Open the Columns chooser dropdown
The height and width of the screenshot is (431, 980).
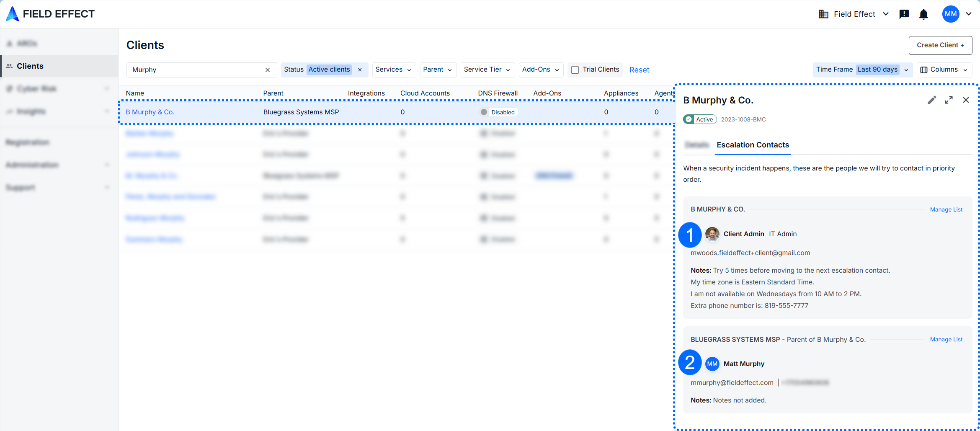click(944, 70)
